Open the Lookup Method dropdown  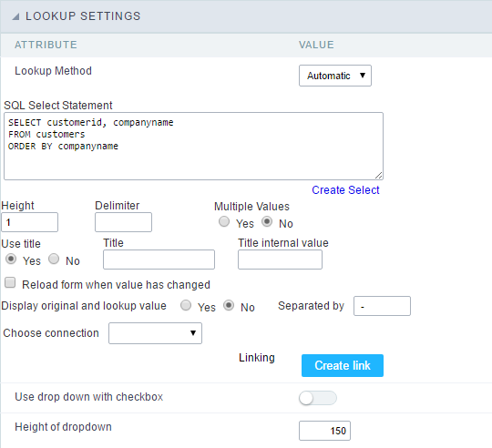click(335, 76)
